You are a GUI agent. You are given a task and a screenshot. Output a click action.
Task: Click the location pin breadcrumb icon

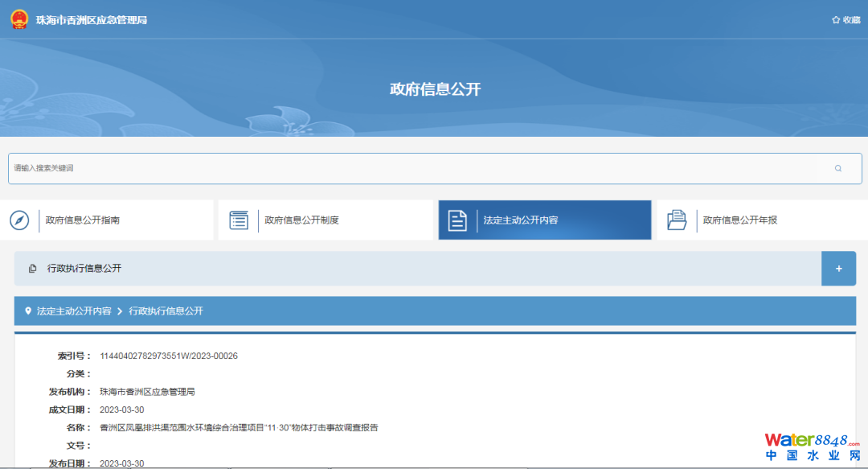coord(28,311)
